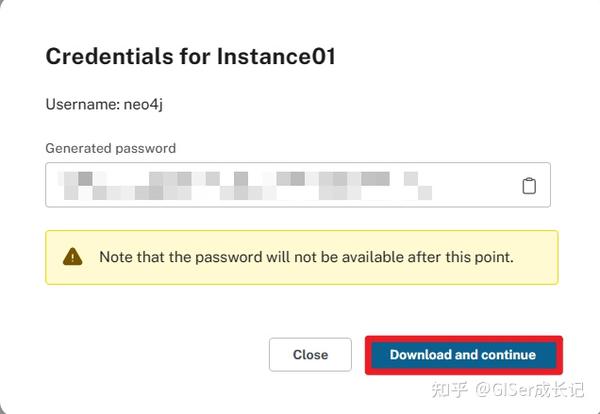The height and width of the screenshot is (414, 600).
Task: Click the yellow warning banner background
Action: 302,258
